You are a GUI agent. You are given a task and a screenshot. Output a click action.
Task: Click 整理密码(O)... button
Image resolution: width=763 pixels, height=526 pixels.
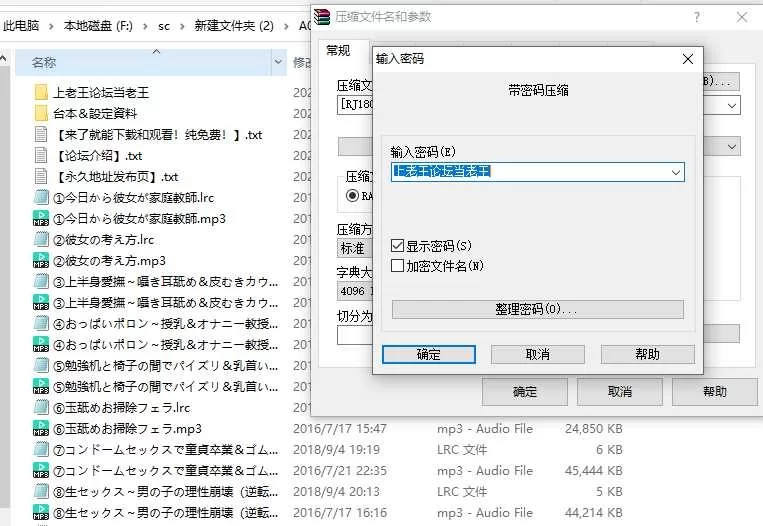click(538, 309)
